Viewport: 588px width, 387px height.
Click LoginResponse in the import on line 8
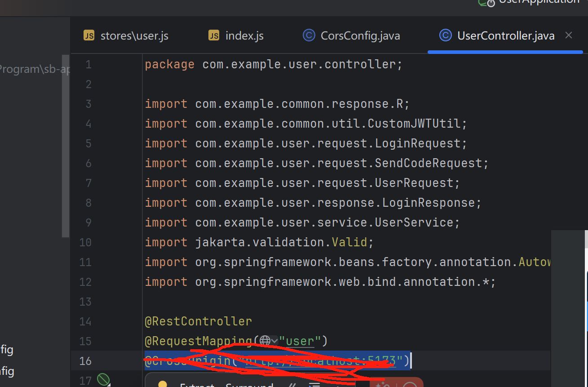pos(429,203)
